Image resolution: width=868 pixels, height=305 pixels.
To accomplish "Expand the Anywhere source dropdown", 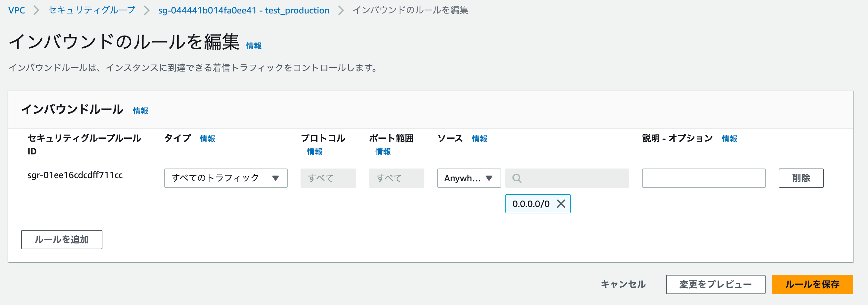I will point(469,178).
